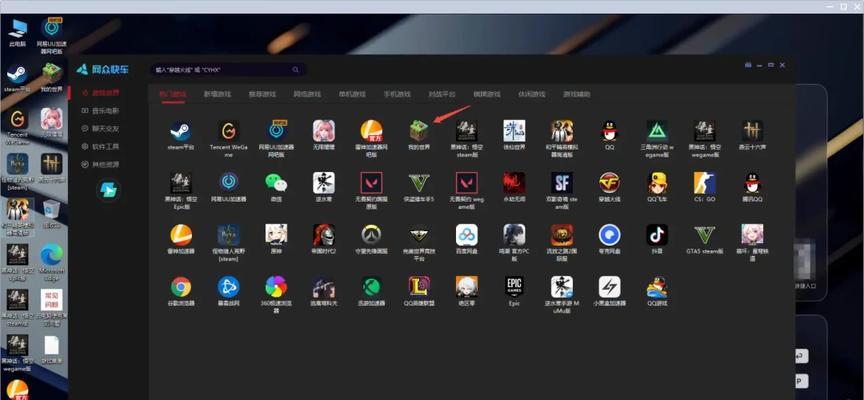Viewport: 864px width, 400px height.
Task: Switch to the 对战平台 tab
Action: [442, 94]
